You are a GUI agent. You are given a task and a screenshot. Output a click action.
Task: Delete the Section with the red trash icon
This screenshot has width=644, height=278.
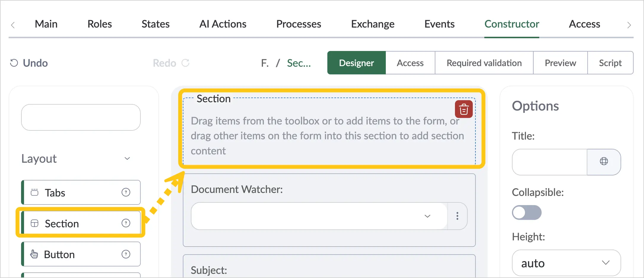pyautogui.click(x=464, y=109)
